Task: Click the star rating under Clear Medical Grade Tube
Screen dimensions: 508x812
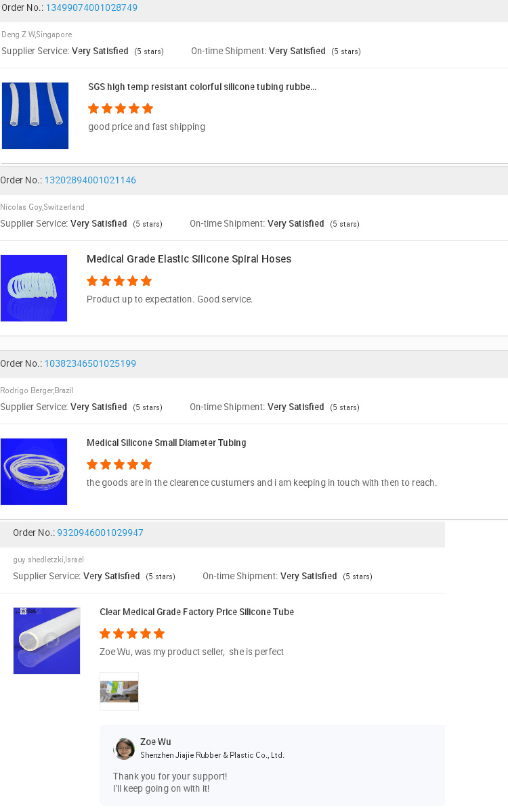Action: (132, 633)
